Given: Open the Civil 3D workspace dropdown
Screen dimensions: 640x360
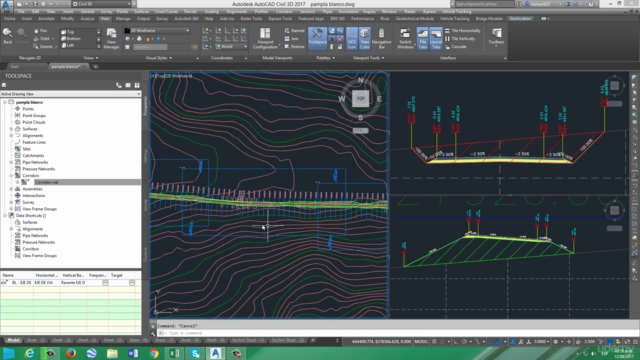Looking at the screenshot, I should click(x=102, y=4).
